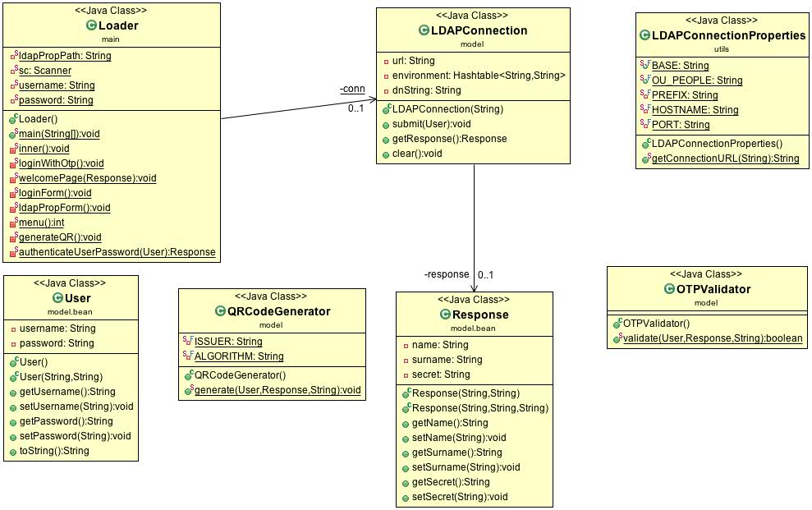The height and width of the screenshot is (510, 812).
Task: Select the OTPValidator class name
Action: [713, 289]
